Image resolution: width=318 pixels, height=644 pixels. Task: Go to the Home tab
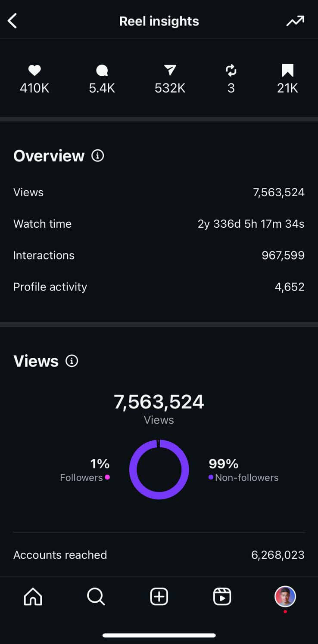[33, 597]
